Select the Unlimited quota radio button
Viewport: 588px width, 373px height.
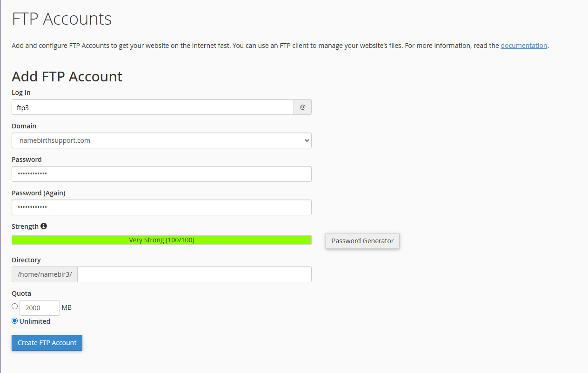click(14, 320)
